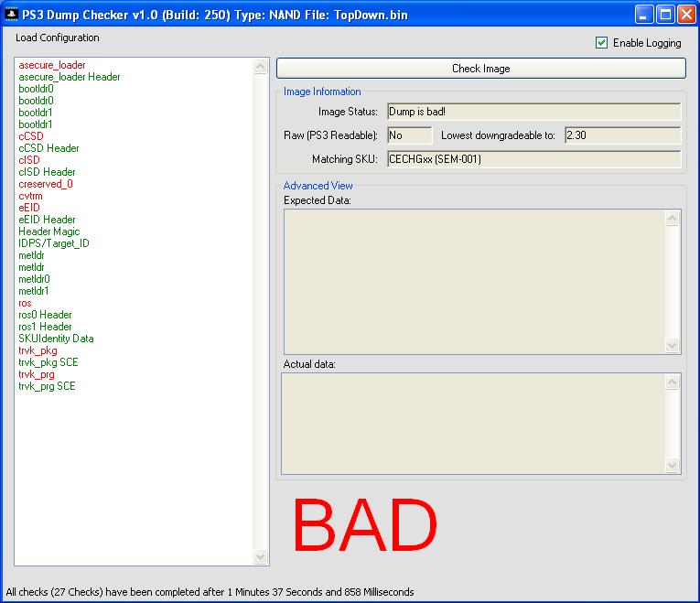The image size is (700, 603).
Task: Select the SKUIdentity Data entry
Action: coord(56,339)
